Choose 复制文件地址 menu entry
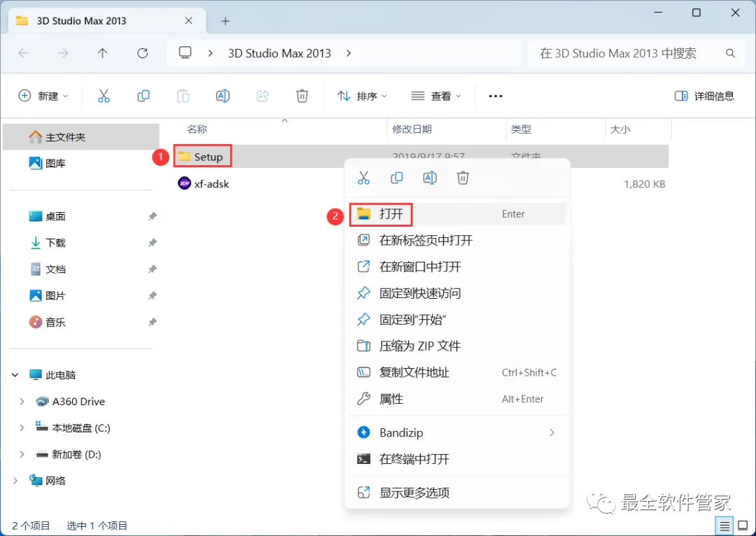Viewport: 756px width, 536px height. tap(456, 372)
